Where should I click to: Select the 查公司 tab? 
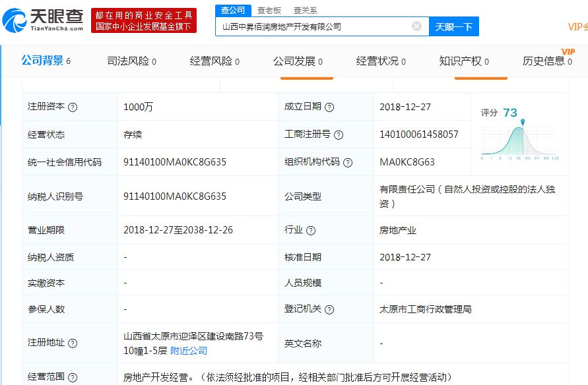[233, 11]
